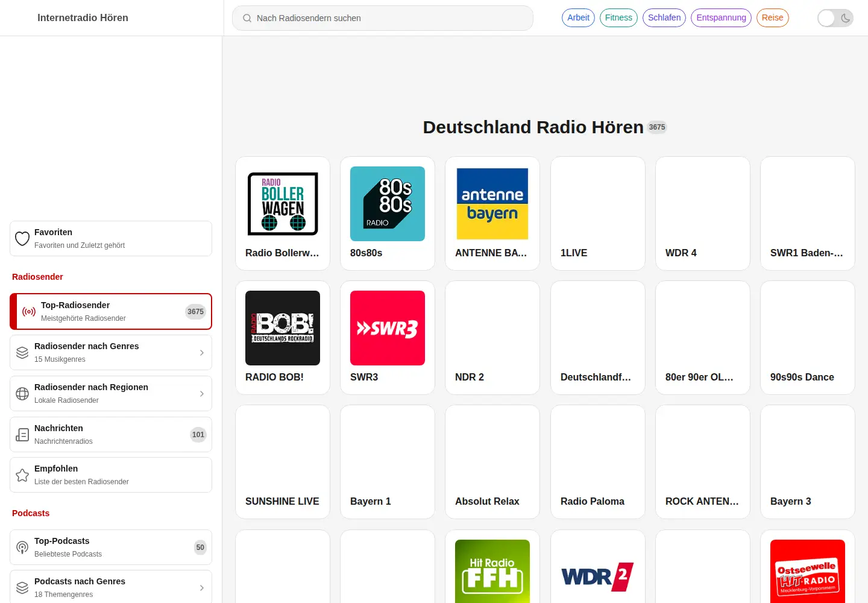Click the Top-Radiosender broadcast icon

point(29,312)
